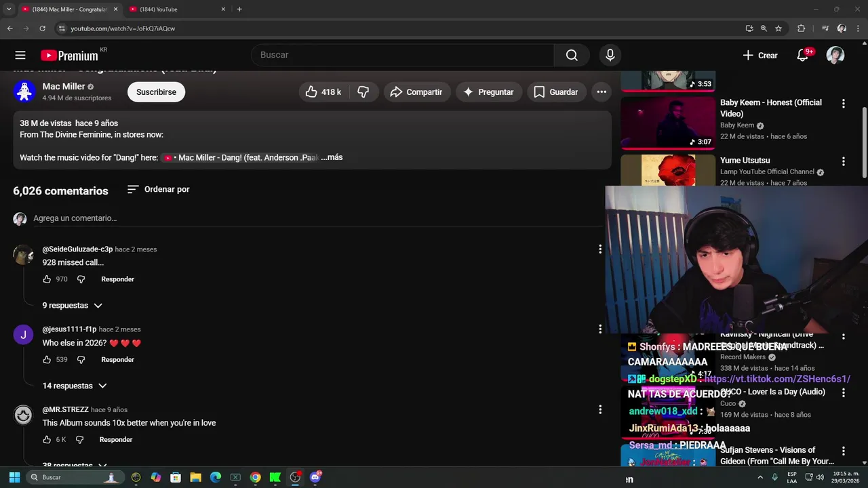Click the Compartir share button
The width and height of the screenshot is (868, 488).
[x=416, y=92]
